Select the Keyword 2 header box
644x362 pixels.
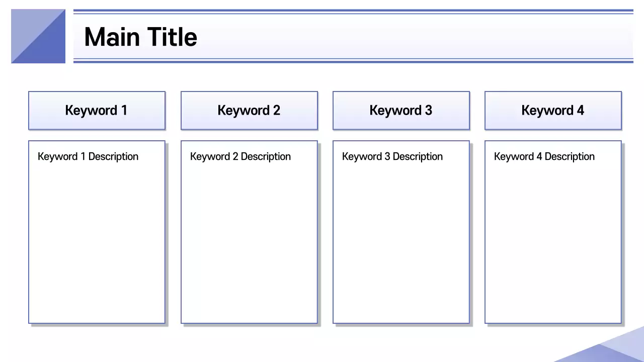[249, 111]
